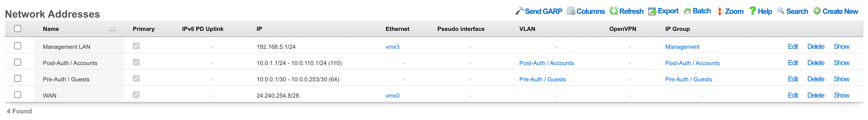
Task: Check the WAN row checkbox
Action: (18, 95)
